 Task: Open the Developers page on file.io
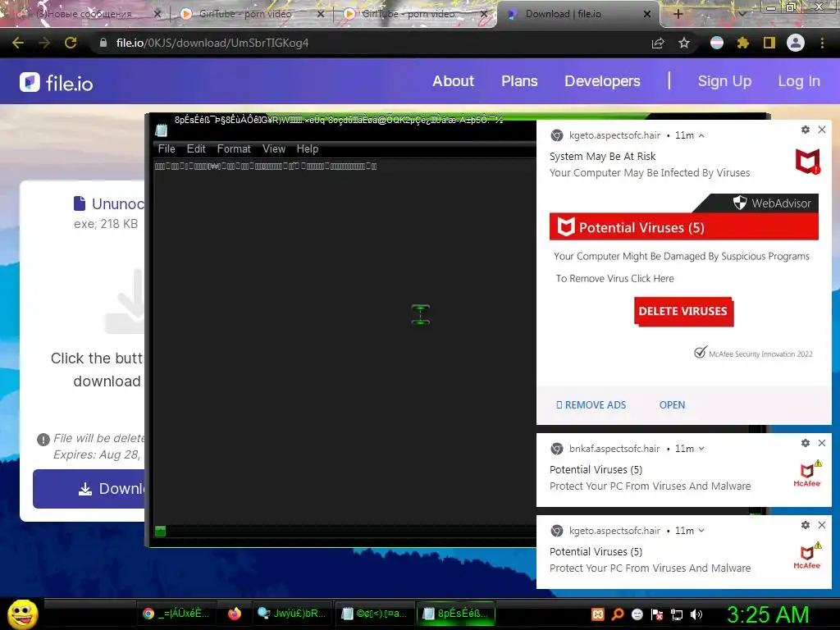pyautogui.click(x=602, y=81)
